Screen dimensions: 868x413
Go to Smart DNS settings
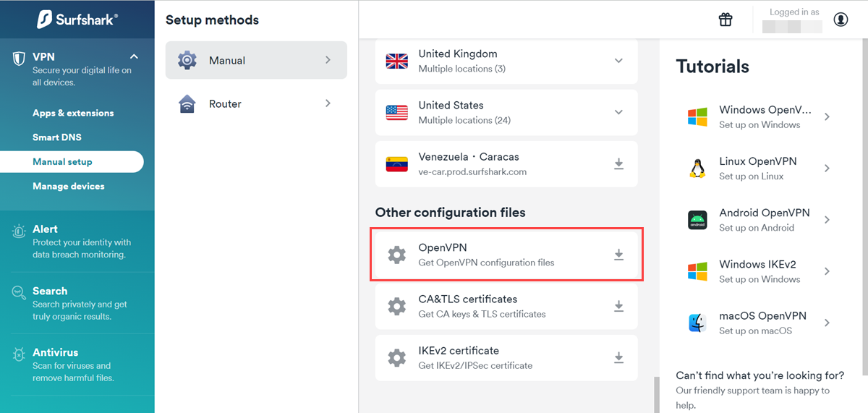(57, 137)
